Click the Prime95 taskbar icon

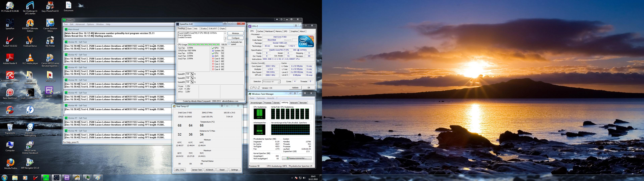(46, 178)
